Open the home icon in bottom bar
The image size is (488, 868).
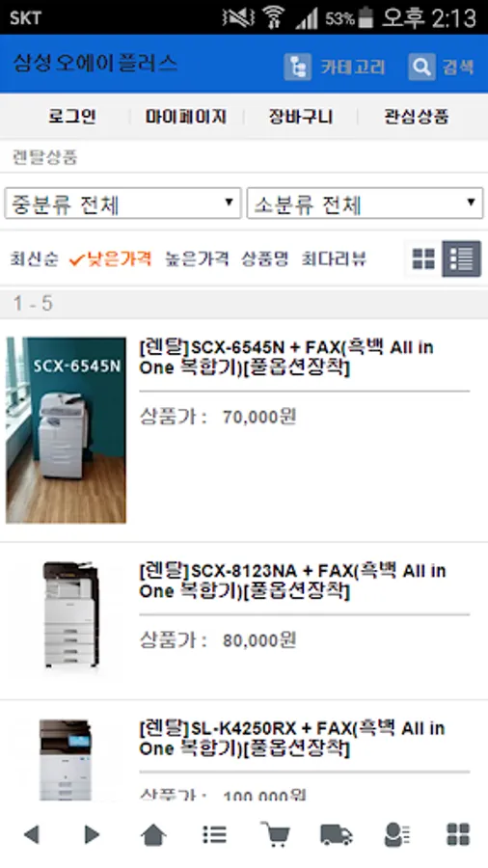tap(153, 834)
